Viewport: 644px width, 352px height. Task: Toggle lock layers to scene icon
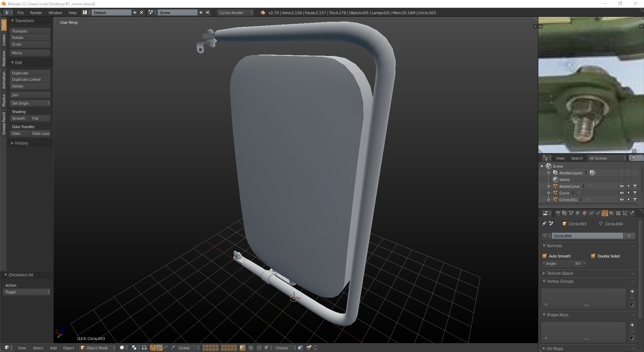click(243, 348)
